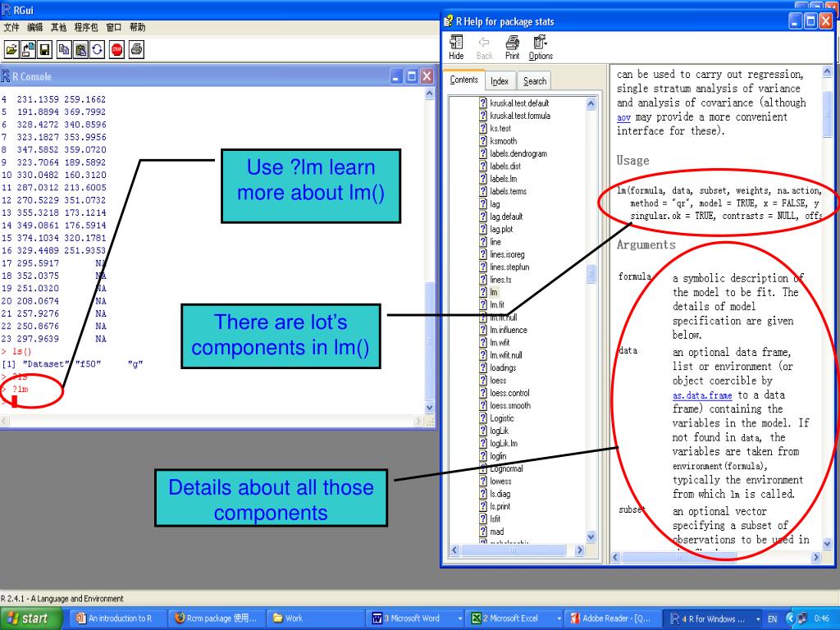Screen dimensions: 840x630
Task: Stop current computation with STOP icon
Action: point(116,50)
